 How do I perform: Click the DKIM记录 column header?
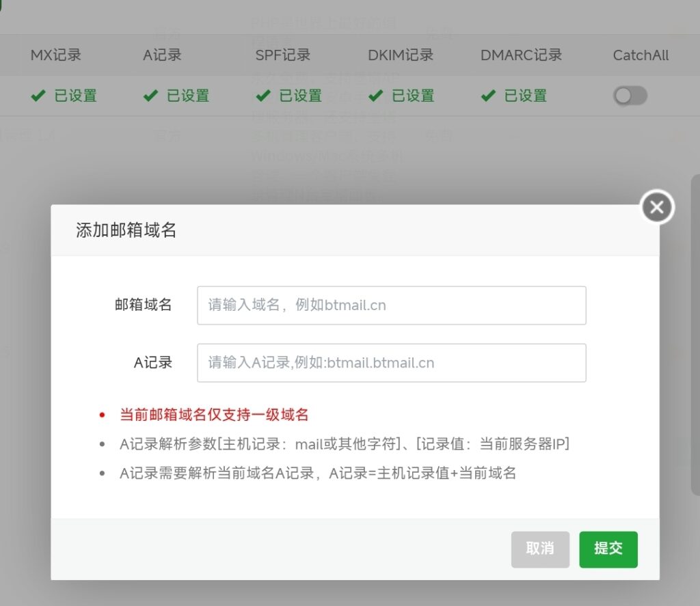point(401,55)
